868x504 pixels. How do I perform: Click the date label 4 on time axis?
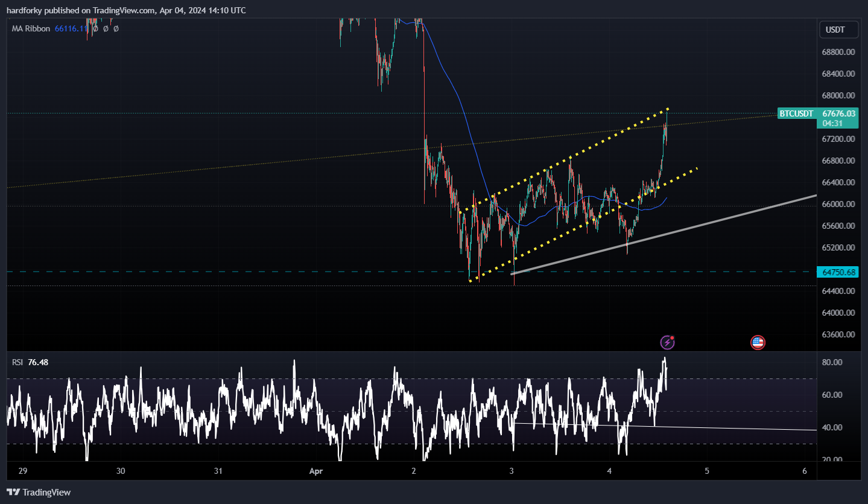coord(609,471)
